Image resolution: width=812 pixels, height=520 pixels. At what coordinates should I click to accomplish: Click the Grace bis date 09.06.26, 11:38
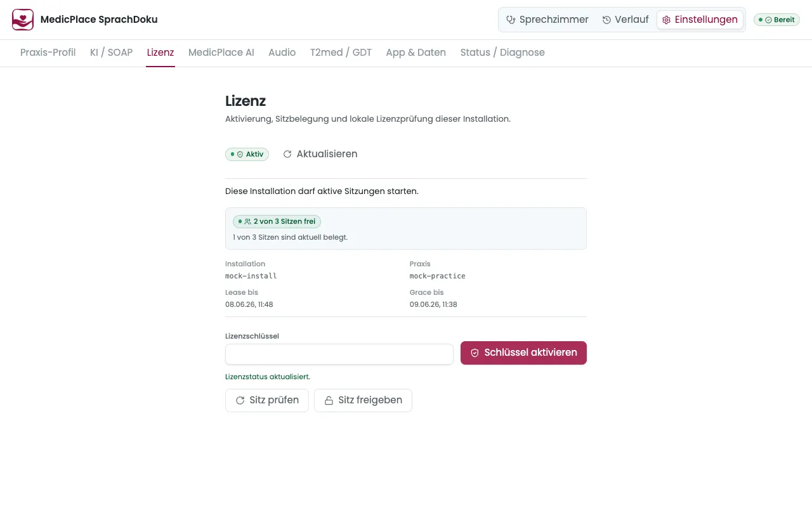tap(433, 304)
